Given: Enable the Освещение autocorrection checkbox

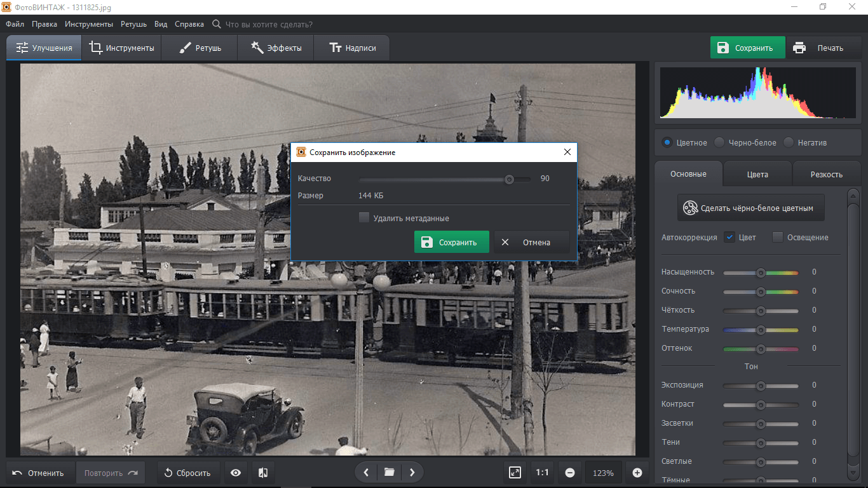Looking at the screenshot, I should (x=778, y=237).
